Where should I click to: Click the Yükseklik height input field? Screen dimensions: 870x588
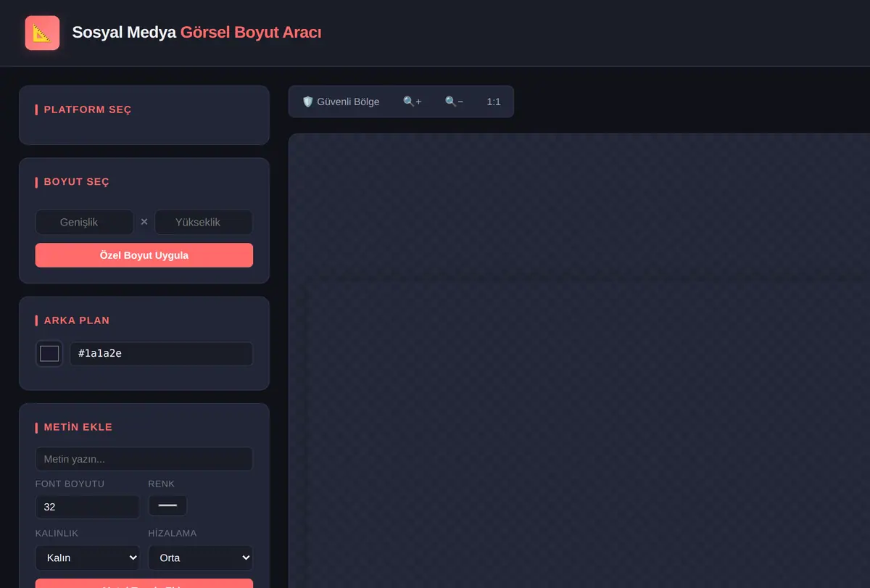click(x=204, y=222)
